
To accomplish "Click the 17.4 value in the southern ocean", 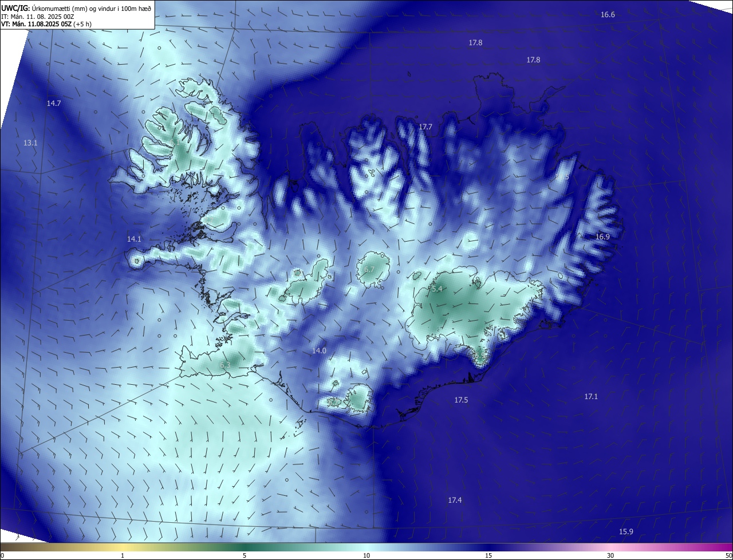I will click(x=455, y=500).
